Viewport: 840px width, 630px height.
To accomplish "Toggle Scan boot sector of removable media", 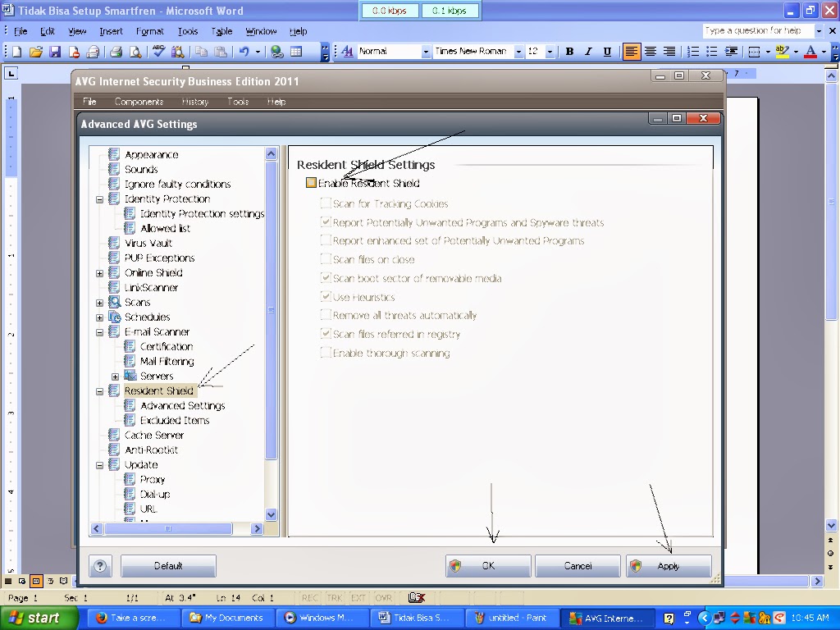I will (x=325, y=278).
